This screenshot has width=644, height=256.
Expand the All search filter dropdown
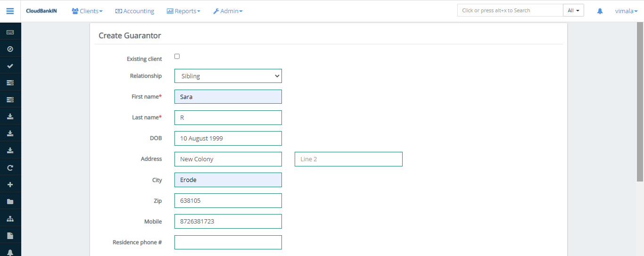click(573, 10)
